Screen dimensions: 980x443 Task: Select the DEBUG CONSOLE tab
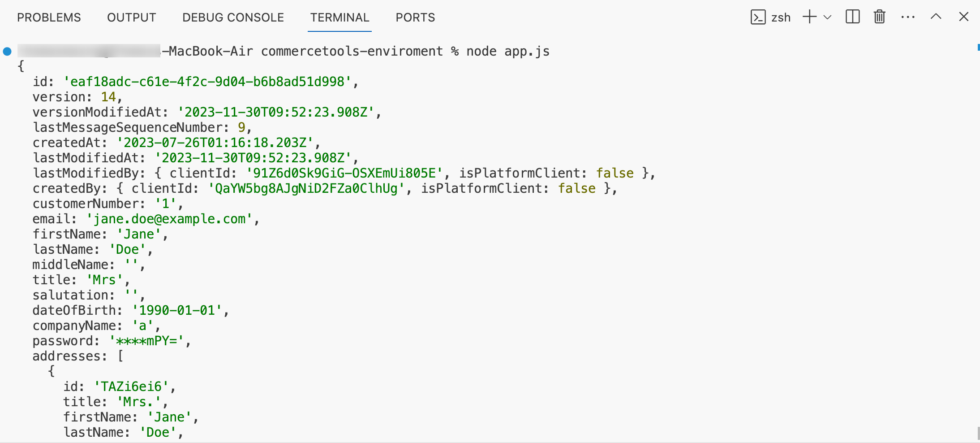click(233, 17)
